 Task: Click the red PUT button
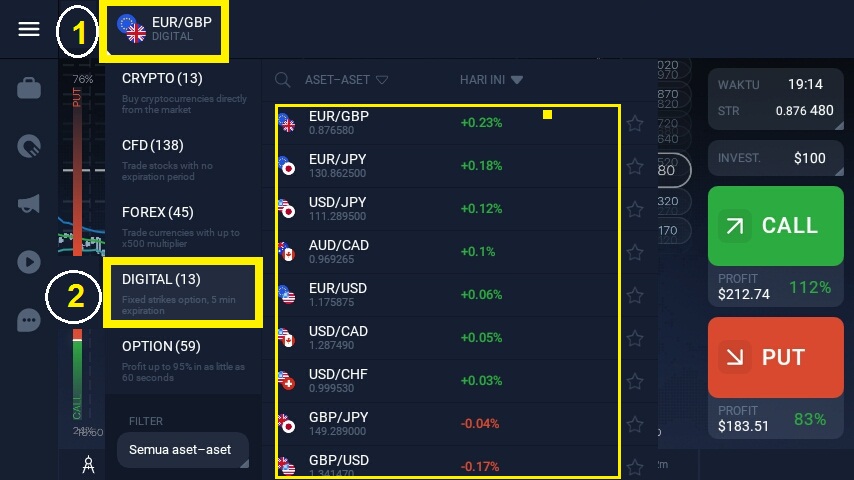click(776, 357)
